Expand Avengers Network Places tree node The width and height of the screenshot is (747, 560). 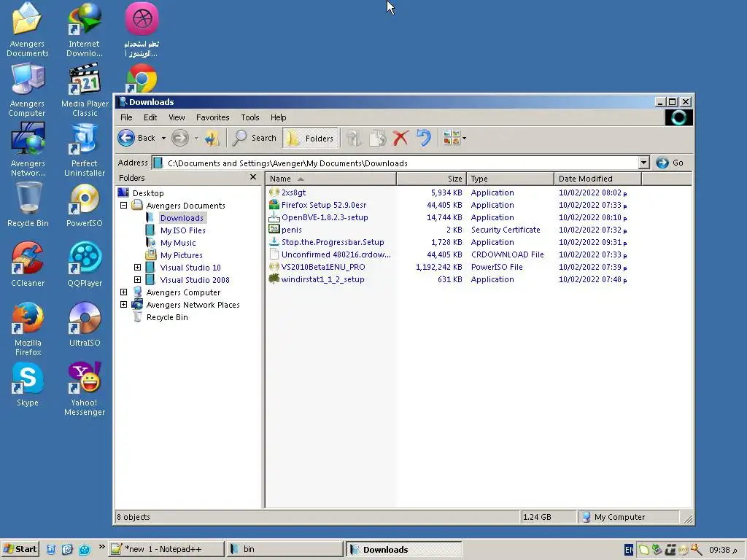[123, 304]
